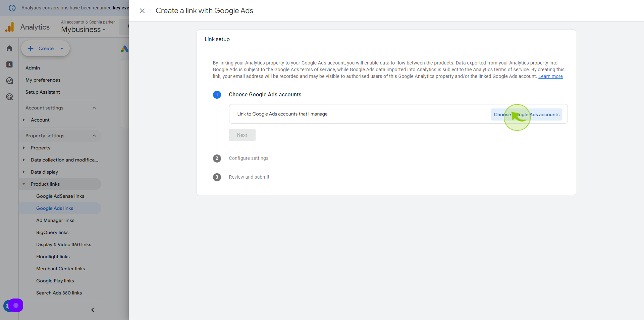The image size is (644, 320).
Task: Select Merchant Center links
Action: tap(61, 269)
